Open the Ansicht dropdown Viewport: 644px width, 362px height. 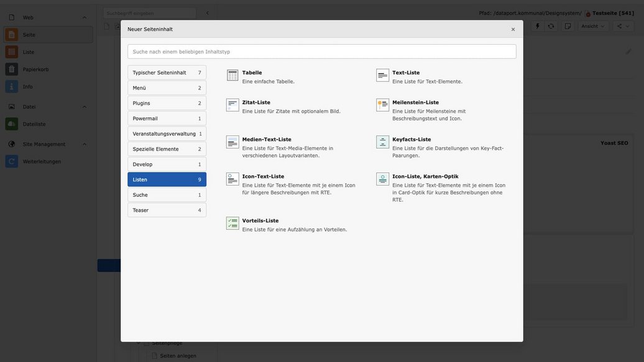point(593,26)
